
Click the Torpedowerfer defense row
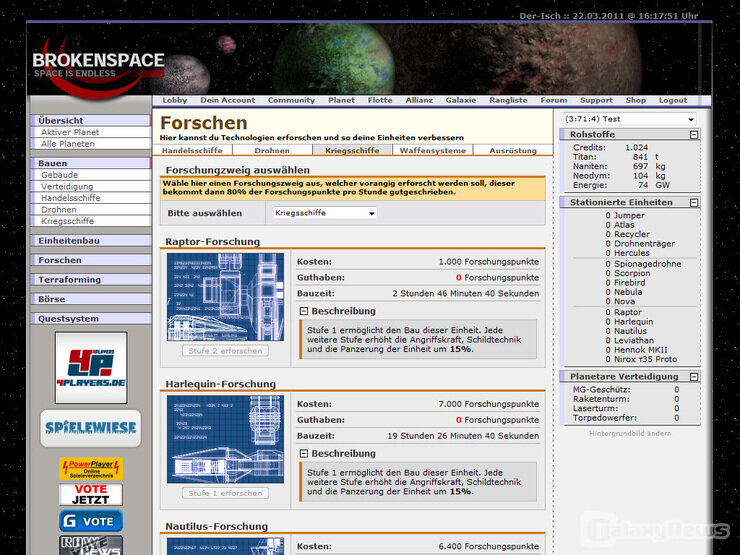coord(626,418)
